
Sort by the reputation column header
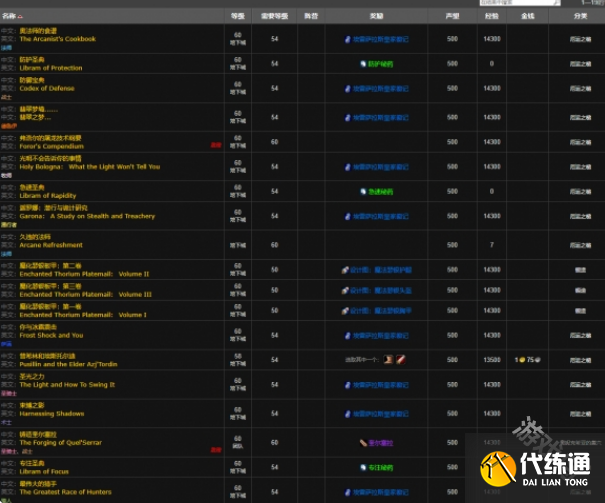[451, 16]
